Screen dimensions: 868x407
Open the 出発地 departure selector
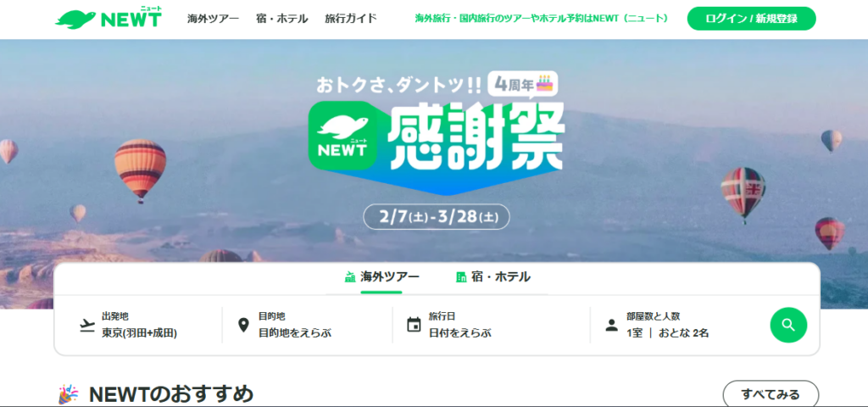tap(138, 325)
